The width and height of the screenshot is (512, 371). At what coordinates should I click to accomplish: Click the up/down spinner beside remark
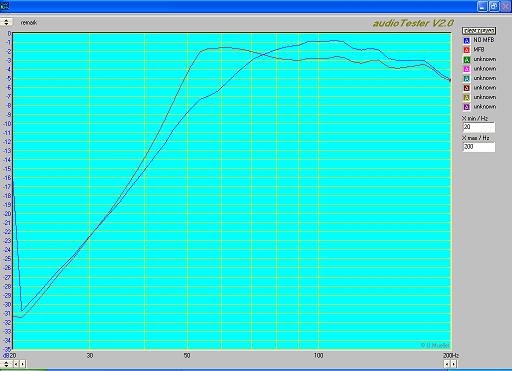[x=6, y=22]
